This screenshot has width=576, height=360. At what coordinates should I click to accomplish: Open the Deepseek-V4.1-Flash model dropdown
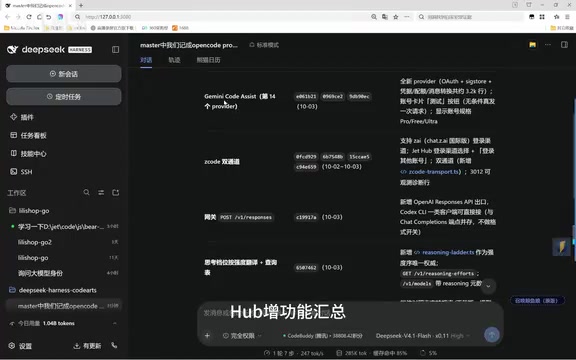click(x=423, y=336)
